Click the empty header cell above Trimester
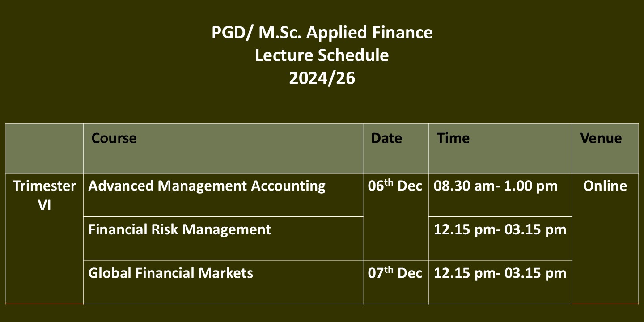The image size is (644, 322). click(x=44, y=148)
